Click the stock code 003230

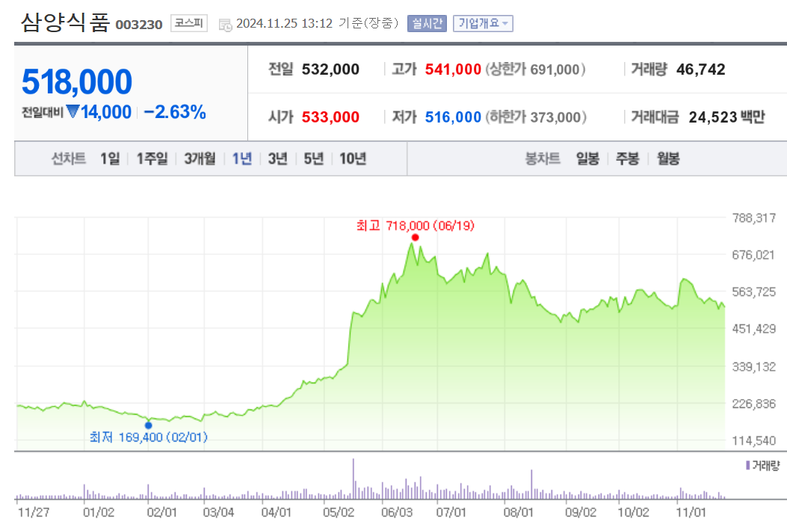tap(139, 25)
